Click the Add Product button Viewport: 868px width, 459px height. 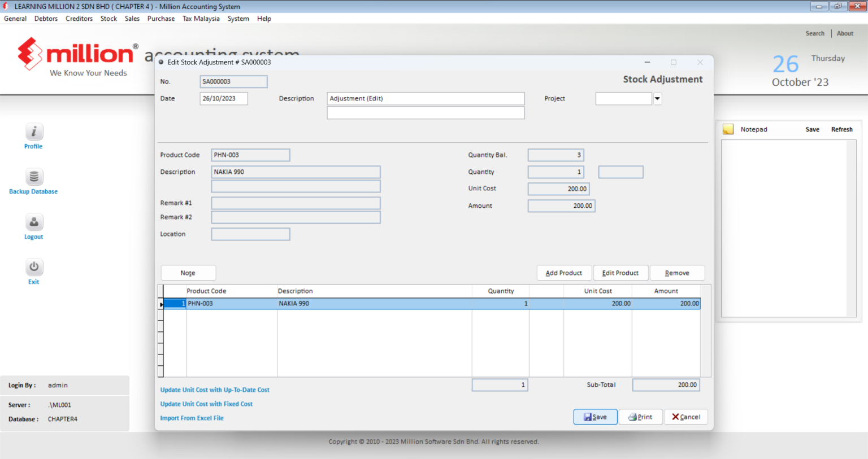[564, 273]
